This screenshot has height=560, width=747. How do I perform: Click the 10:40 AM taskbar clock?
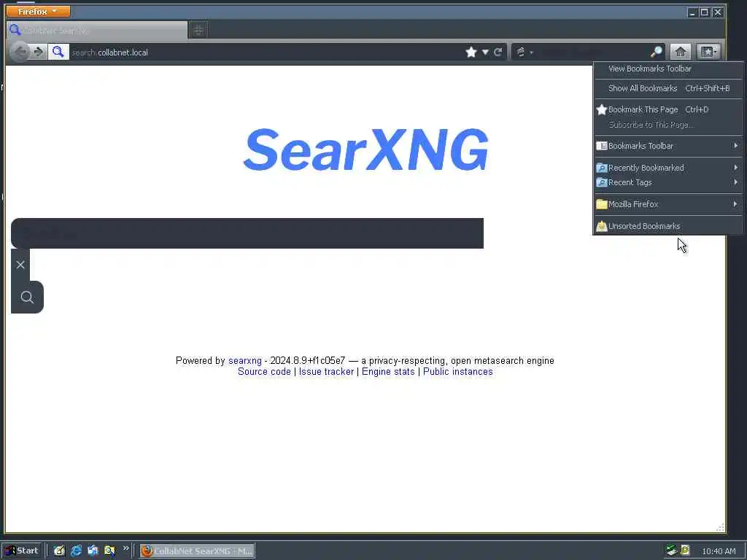click(x=719, y=551)
